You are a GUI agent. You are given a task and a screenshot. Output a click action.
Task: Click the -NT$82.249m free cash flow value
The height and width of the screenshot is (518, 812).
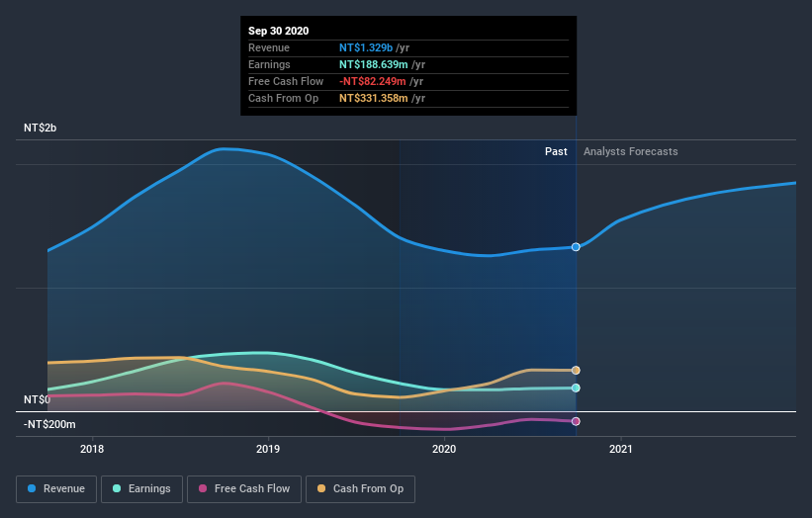[373, 81]
